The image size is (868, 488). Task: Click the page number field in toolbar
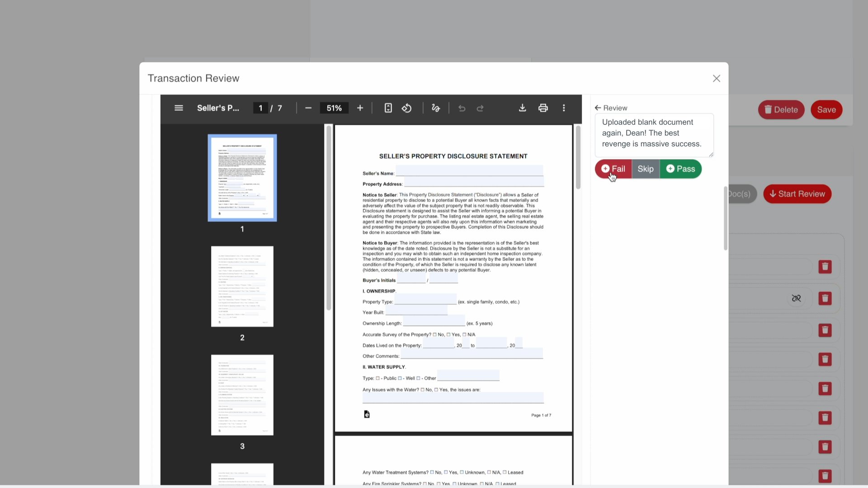click(260, 108)
